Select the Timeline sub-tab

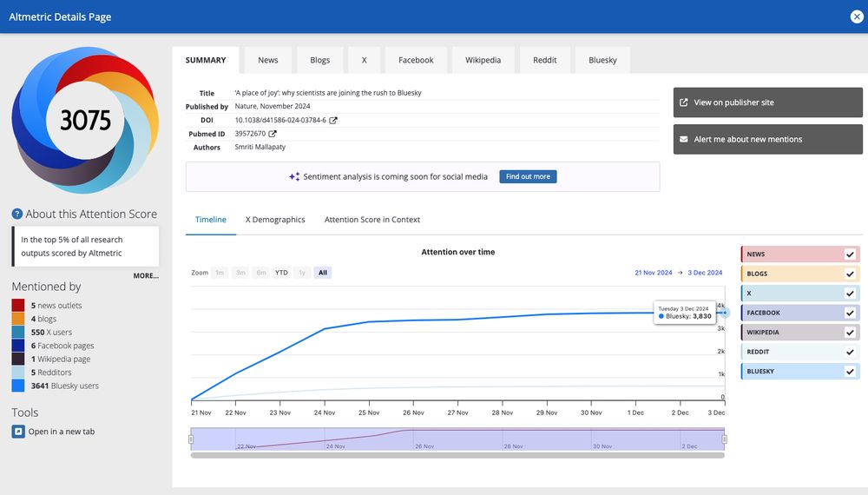click(210, 220)
